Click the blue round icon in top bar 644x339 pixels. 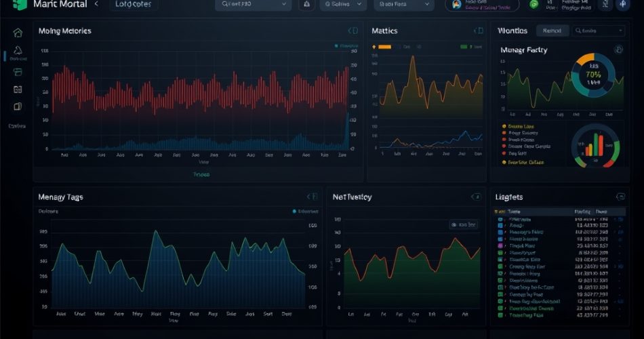(623, 4)
